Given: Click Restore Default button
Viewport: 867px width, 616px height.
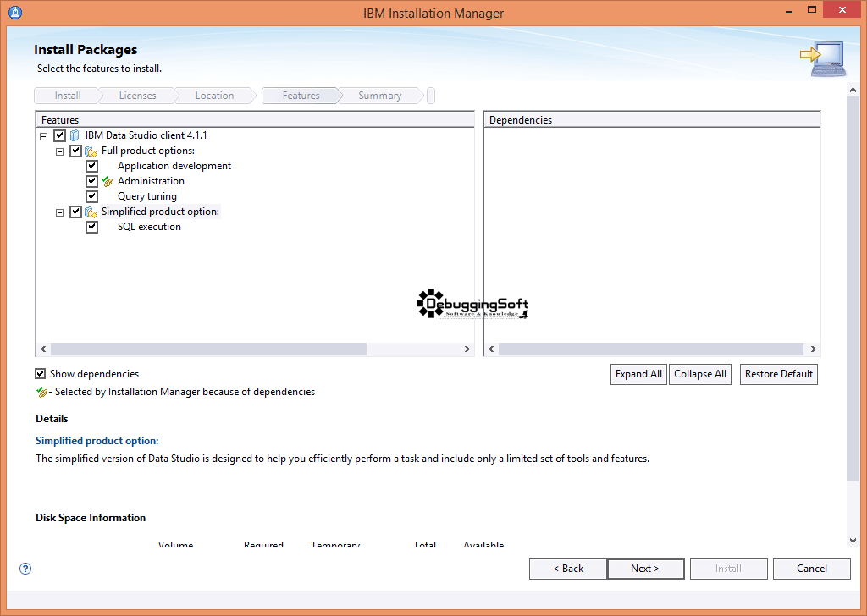Looking at the screenshot, I should point(779,374).
